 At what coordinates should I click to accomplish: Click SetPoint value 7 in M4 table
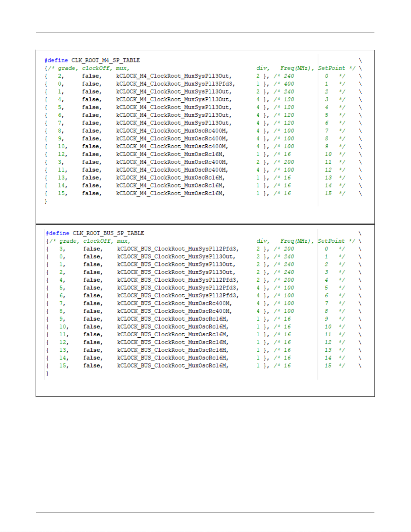pos(326,131)
